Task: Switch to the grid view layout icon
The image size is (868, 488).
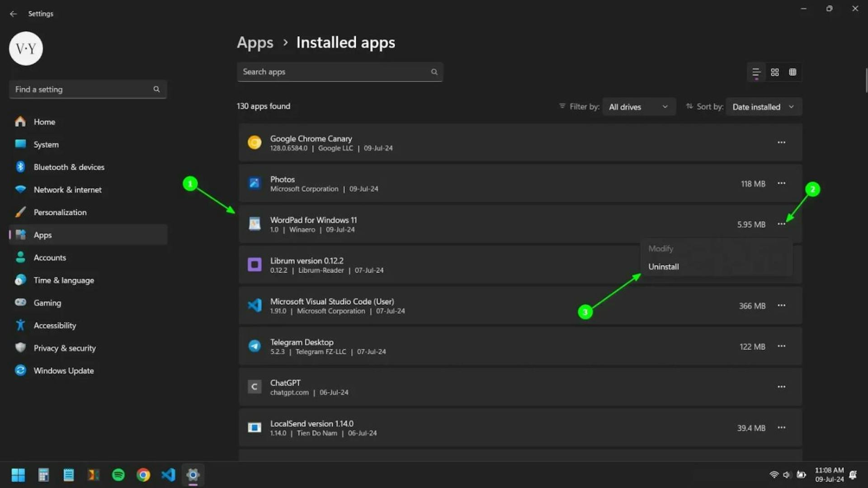Action: pos(774,72)
